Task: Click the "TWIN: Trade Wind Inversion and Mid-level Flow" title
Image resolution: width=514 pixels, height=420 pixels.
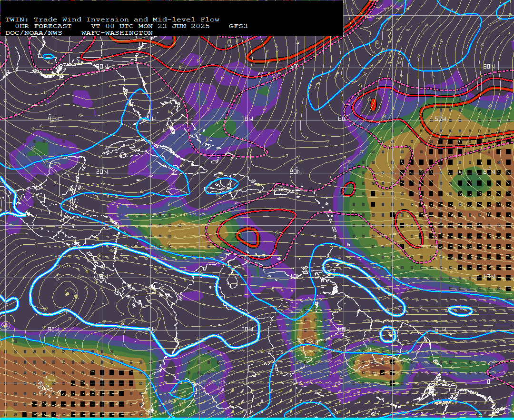Action: click(112, 20)
